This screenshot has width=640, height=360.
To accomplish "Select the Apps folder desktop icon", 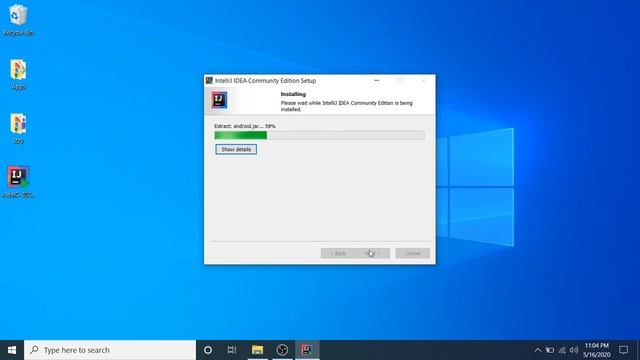I will [x=18, y=74].
